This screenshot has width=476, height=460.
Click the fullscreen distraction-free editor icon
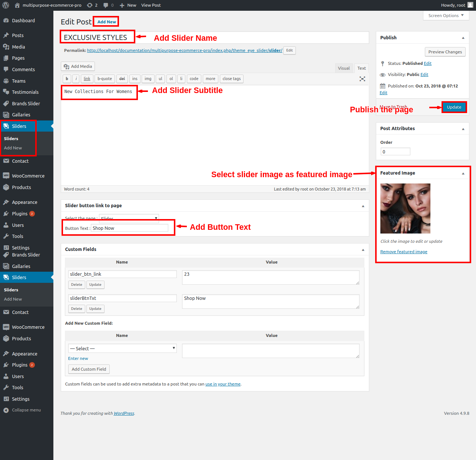[362, 79]
